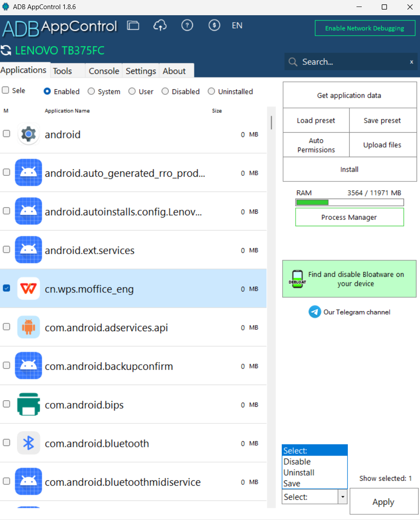Select the Disabled radio filter
Screen dimensions: 420x520
pos(165,91)
